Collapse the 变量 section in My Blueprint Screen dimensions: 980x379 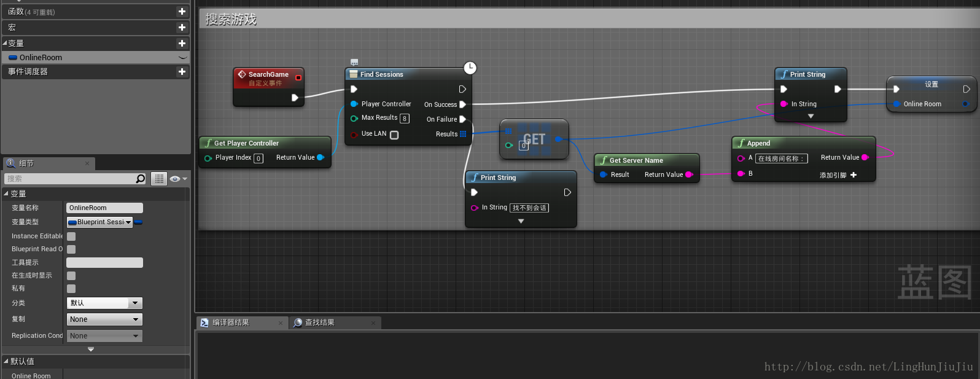(x=5, y=43)
